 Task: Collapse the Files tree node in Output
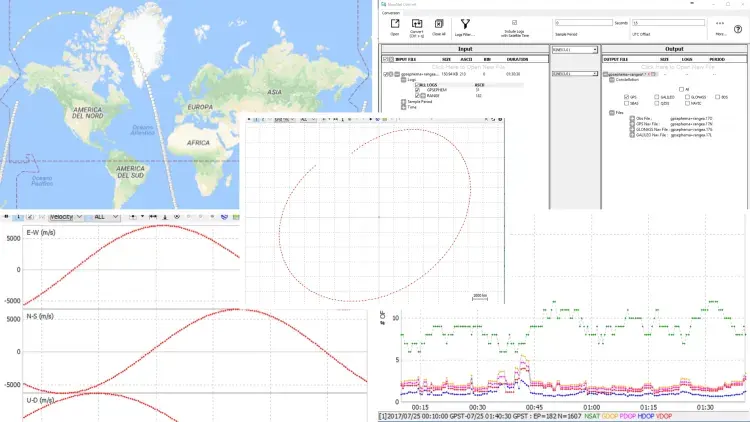point(612,113)
